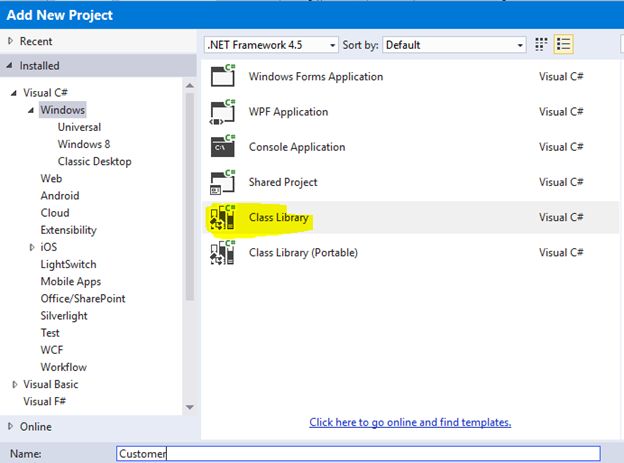Choose the Class Library template name
Viewport: 624px width, 463px height.
pyautogui.click(x=279, y=217)
